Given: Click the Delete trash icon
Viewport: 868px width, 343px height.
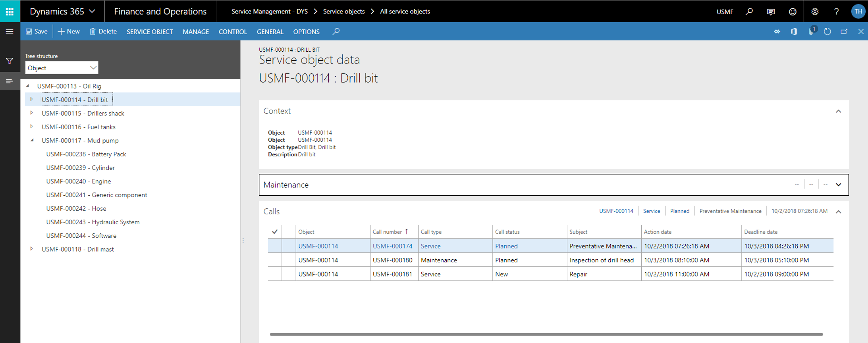Looking at the screenshot, I should (93, 32).
